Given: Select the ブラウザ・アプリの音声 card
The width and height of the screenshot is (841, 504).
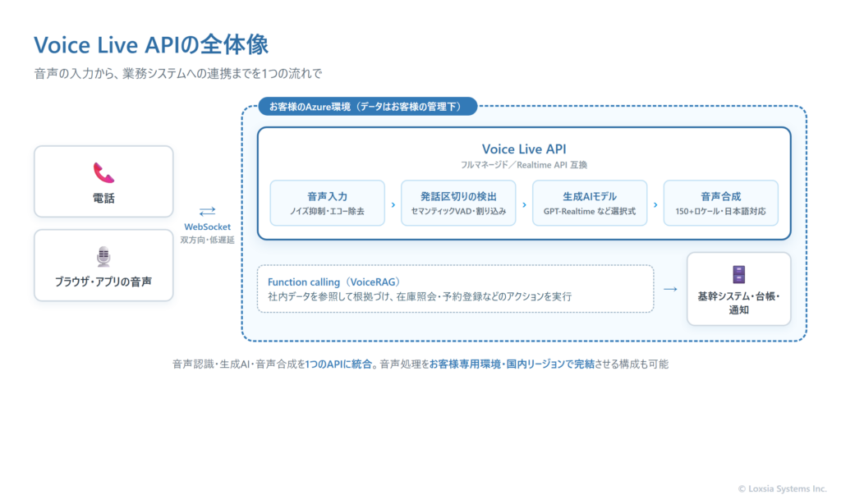Looking at the screenshot, I should coord(103,265).
